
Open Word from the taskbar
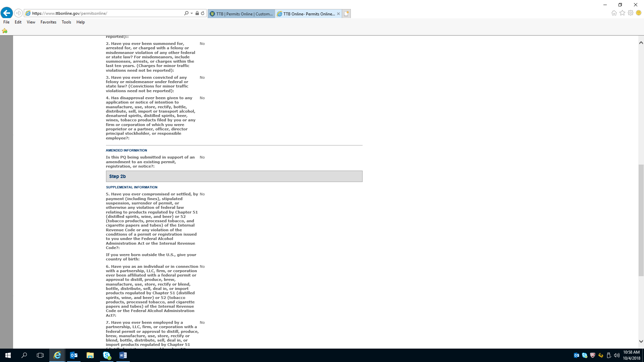click(x=123, y=355)
